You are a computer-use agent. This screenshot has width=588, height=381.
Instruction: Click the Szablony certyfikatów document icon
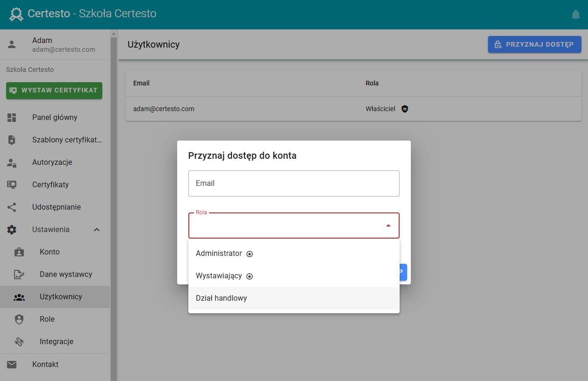(12, 140)
